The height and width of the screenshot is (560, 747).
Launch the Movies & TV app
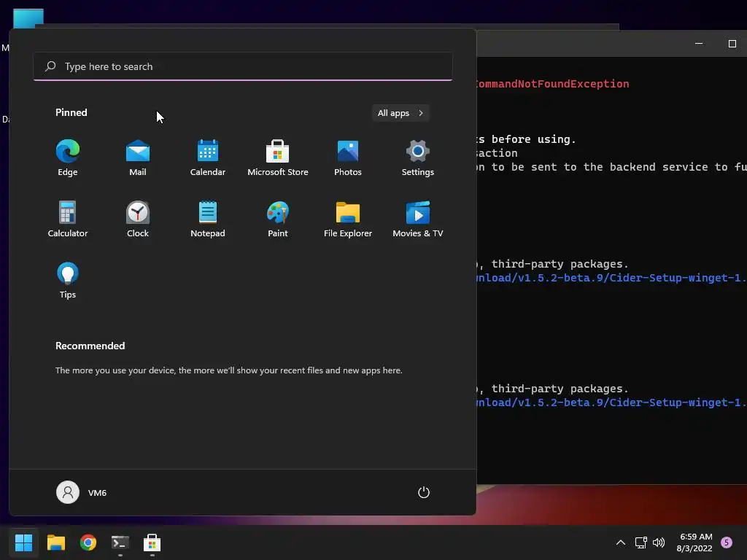(x=418, y=219)
